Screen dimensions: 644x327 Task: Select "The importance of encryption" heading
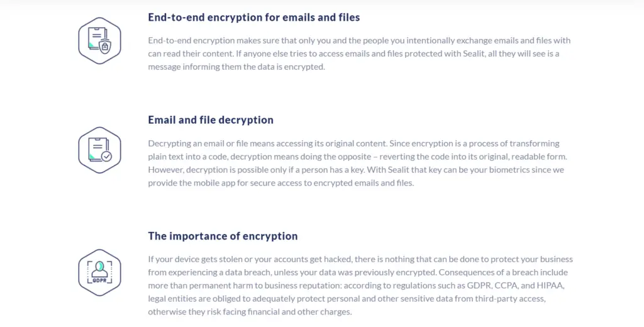tap(223, 236)
